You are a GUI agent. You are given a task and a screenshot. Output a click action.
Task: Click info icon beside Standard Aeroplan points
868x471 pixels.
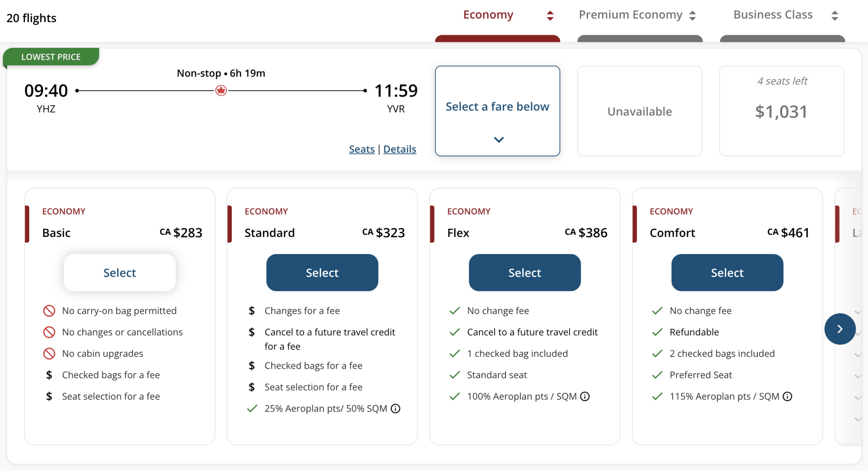tap(395, 409)
